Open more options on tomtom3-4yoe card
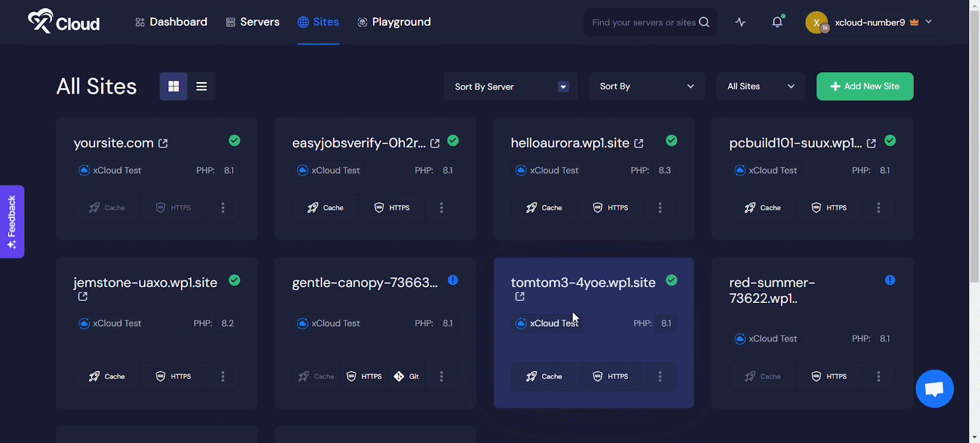 (660, 376)
